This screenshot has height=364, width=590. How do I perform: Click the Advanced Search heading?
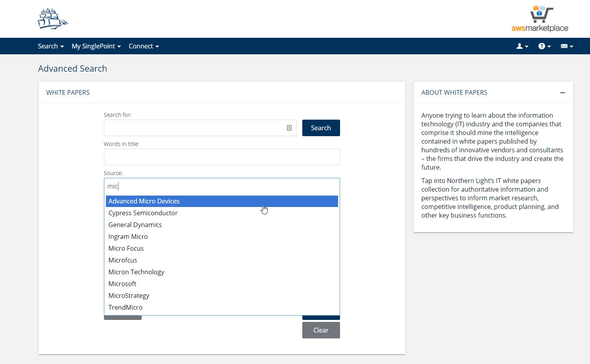pos(72,68)
